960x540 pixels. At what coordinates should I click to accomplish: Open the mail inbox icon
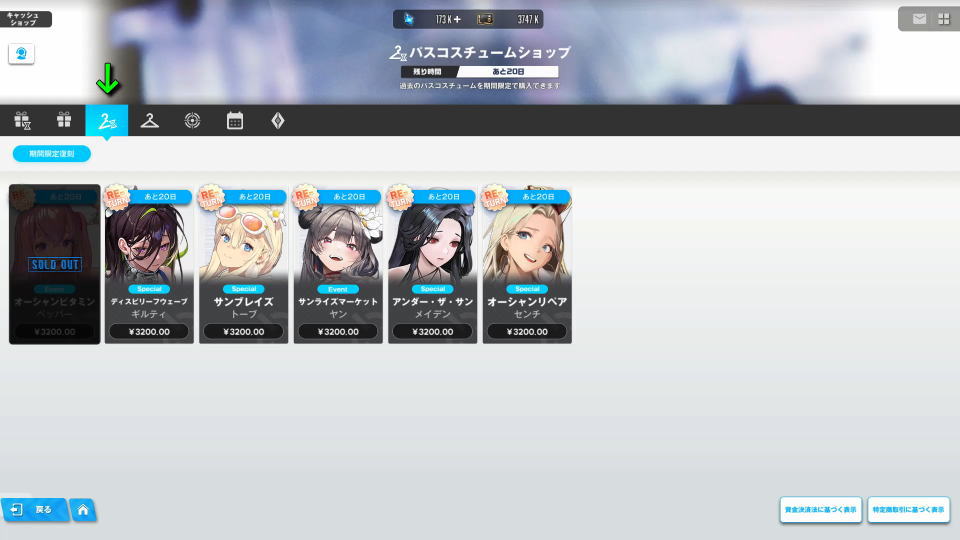tap(919, 19)
